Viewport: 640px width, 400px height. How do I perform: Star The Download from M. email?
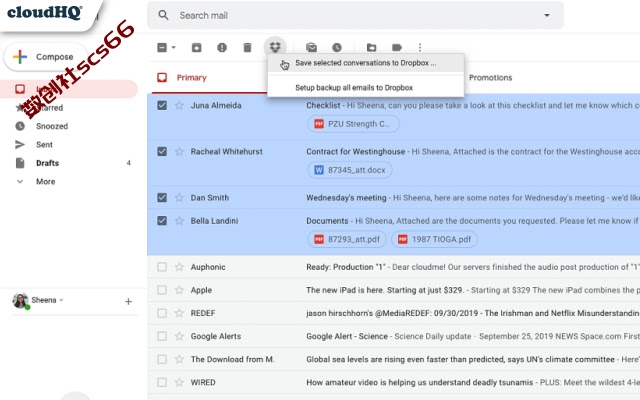tap(179, 359)
